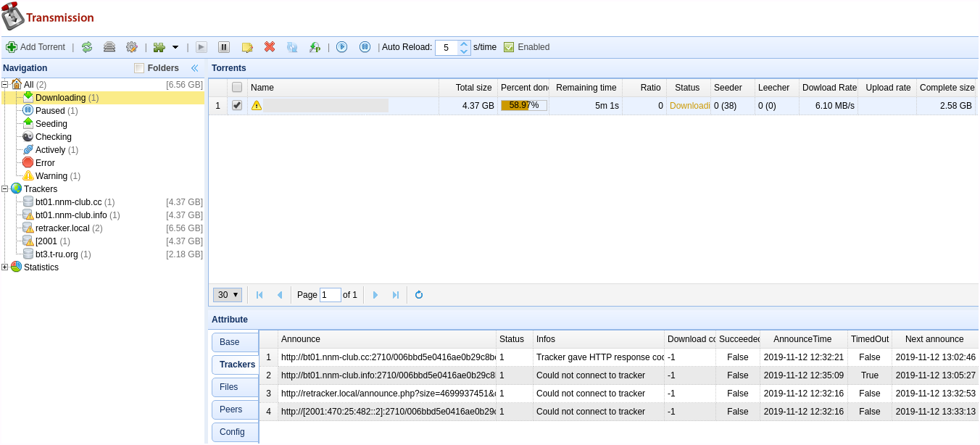Remove selected torrent with the red X
Image resolution: width=980 pixels, height=445 pixels.
coord(270,47)
